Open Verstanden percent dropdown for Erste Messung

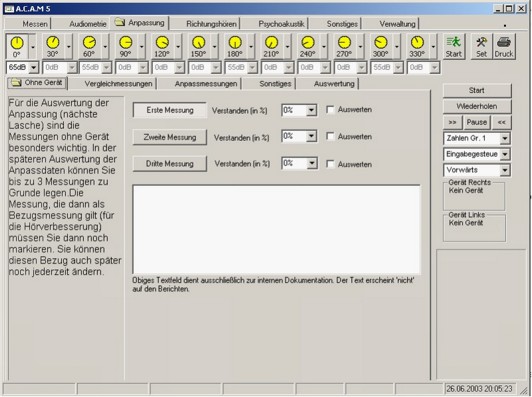coord(311,110)
